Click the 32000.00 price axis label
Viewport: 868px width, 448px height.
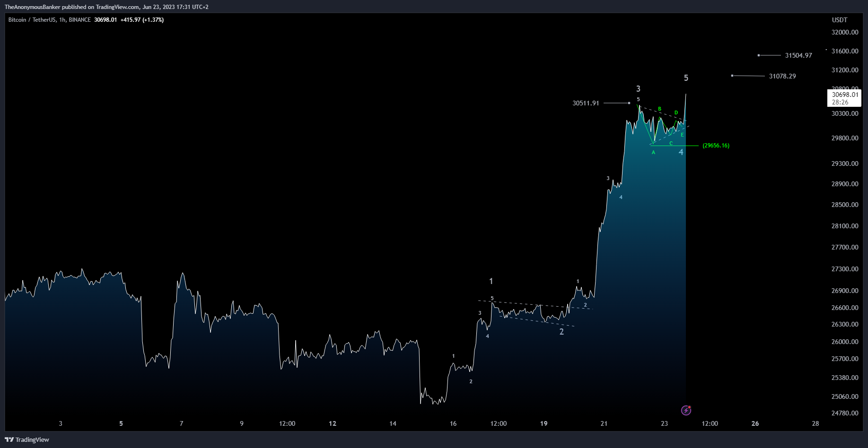845,32
